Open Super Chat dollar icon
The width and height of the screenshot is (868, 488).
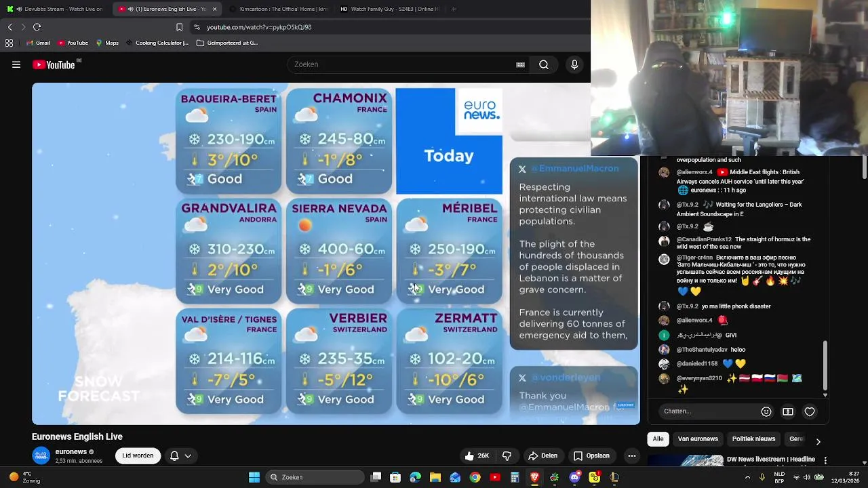click(x=788, y=411)
